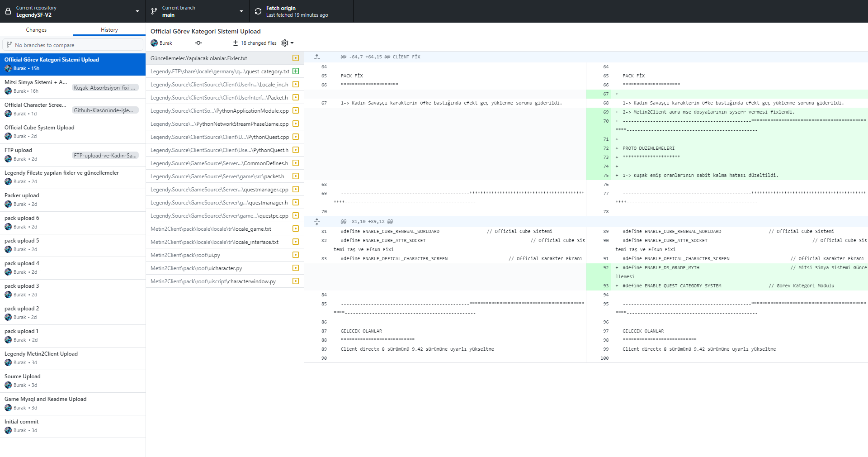Screen dimensions: 868x457
Task: Select commit Official Cube System Upload
Action: coord(73,132)
